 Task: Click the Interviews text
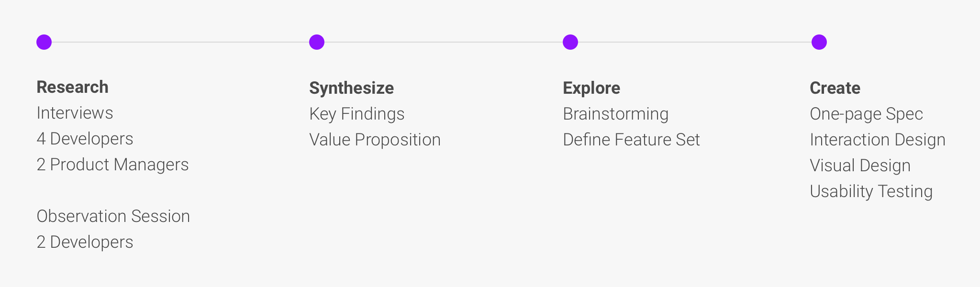tap(75, 113)
